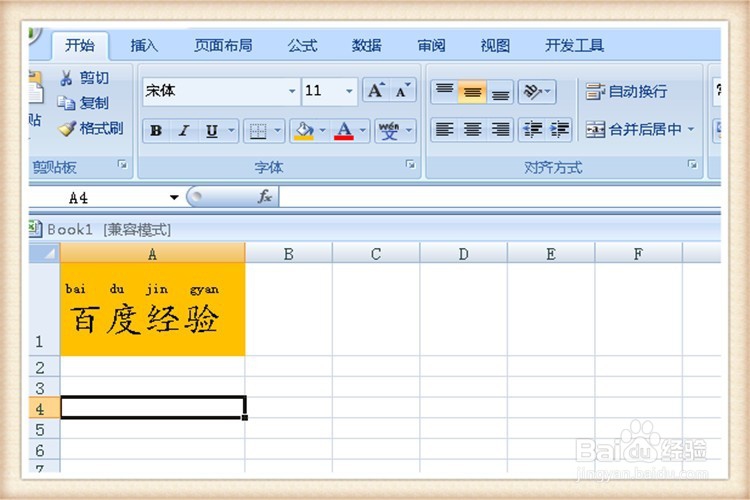The image size is (750, 500).
Task: Open alignment (对齐方式) dialog launcher
Action: (x=692, y=165)
